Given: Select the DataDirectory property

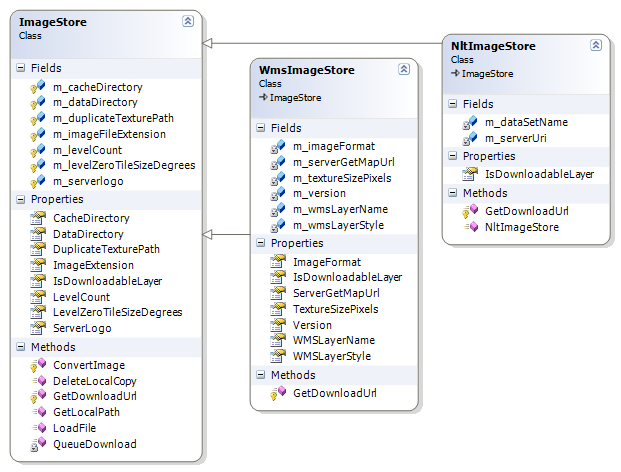Looking at the screenshot, I should tap(88, 234).
